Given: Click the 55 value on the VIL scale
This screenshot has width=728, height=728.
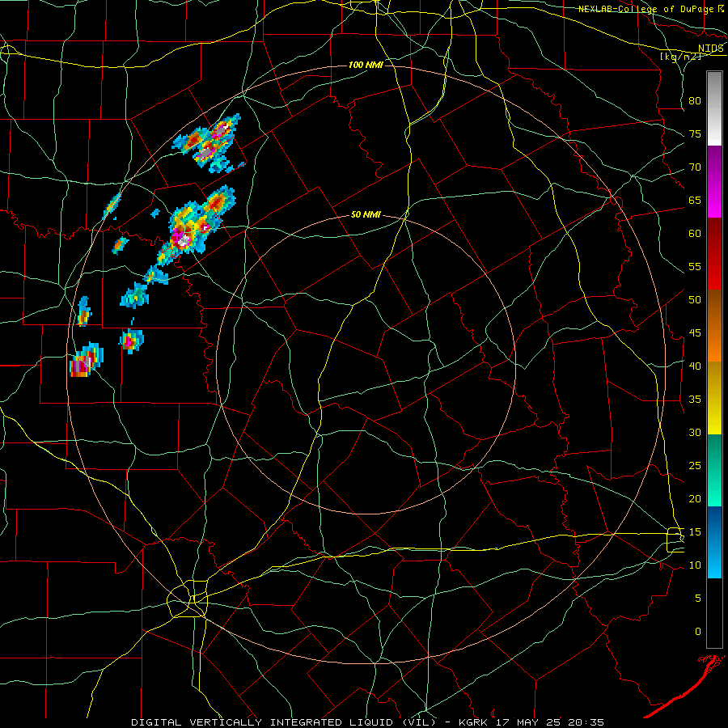Looking at the screenshot, I should click(695, 267).
